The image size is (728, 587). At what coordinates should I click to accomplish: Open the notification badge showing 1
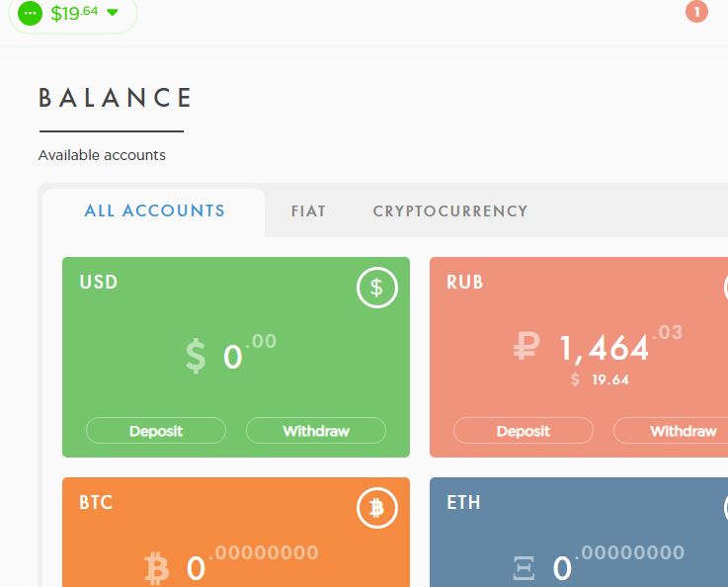click(696, 12)
